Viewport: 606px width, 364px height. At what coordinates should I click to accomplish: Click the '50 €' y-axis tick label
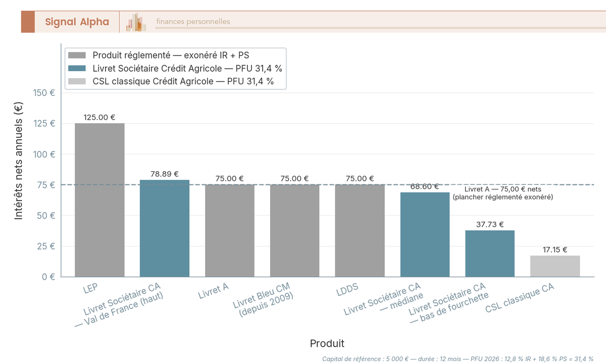coord(47,216)
